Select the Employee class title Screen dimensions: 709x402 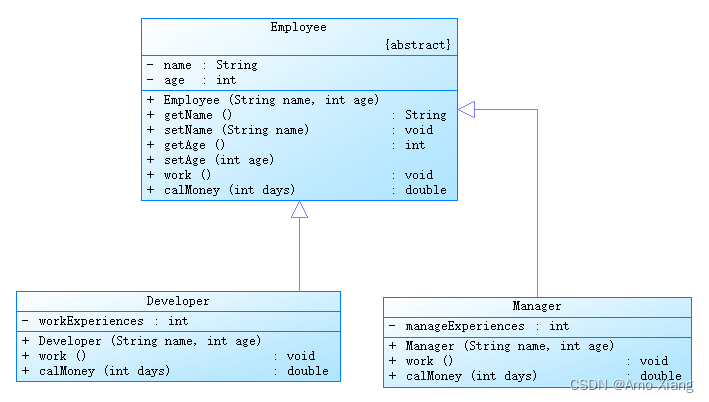298,27
